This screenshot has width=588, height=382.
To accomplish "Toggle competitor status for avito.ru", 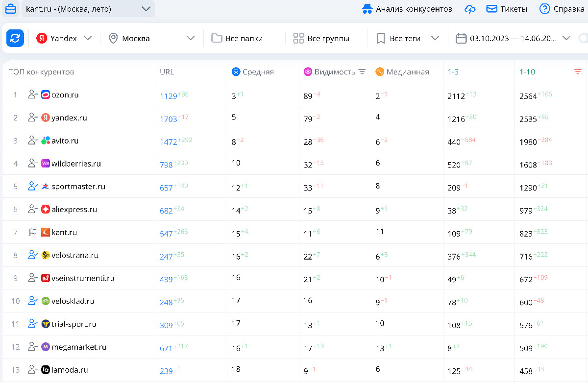I will tap(33, 141).
